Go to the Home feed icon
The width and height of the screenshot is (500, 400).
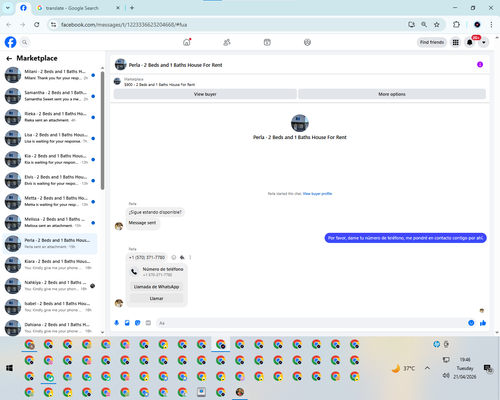tap(187, 42)
